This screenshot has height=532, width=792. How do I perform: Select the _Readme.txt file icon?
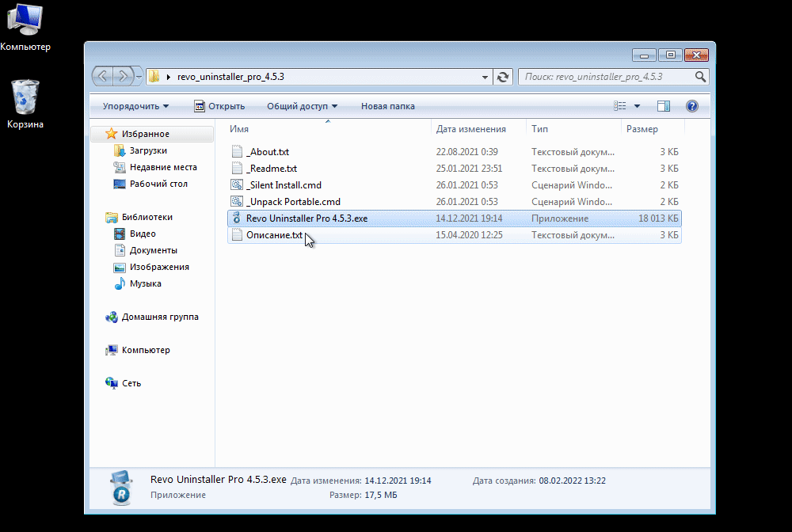tap(236, 168)
